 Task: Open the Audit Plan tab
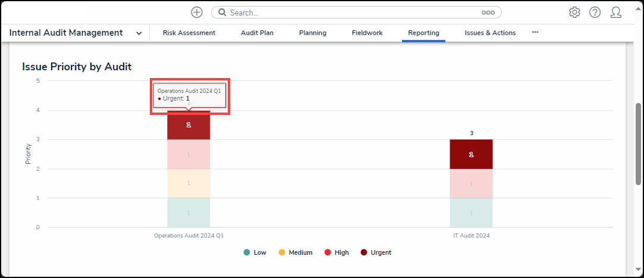(x=257, y=33)
